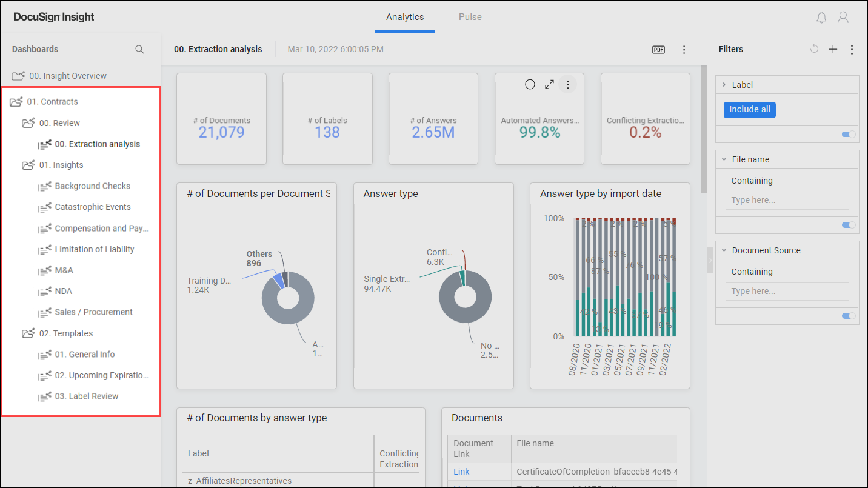Expand the Automated Answers widget to fullscreen

549,85
